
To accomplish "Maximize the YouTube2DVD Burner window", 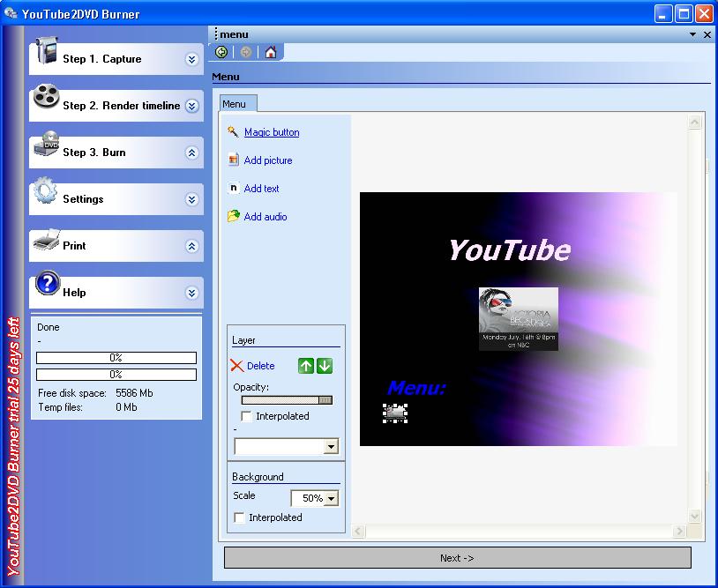I will 684,14.
